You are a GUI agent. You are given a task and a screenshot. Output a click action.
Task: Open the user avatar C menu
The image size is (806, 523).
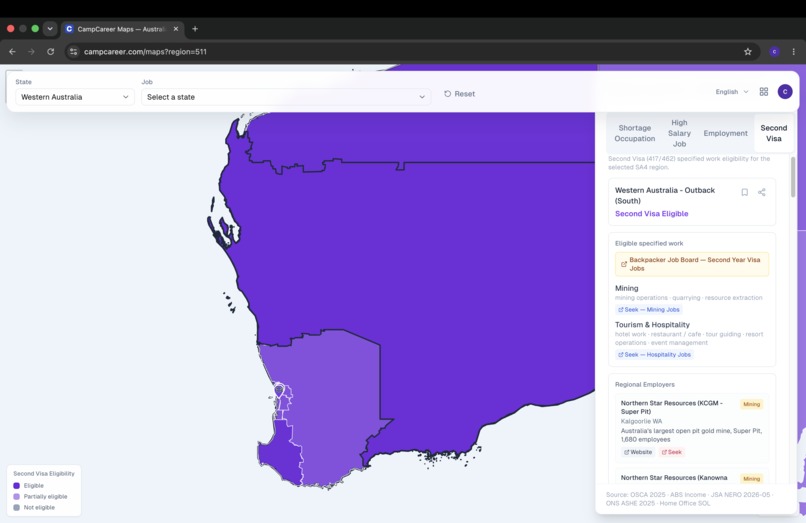[x=785, y=92]
